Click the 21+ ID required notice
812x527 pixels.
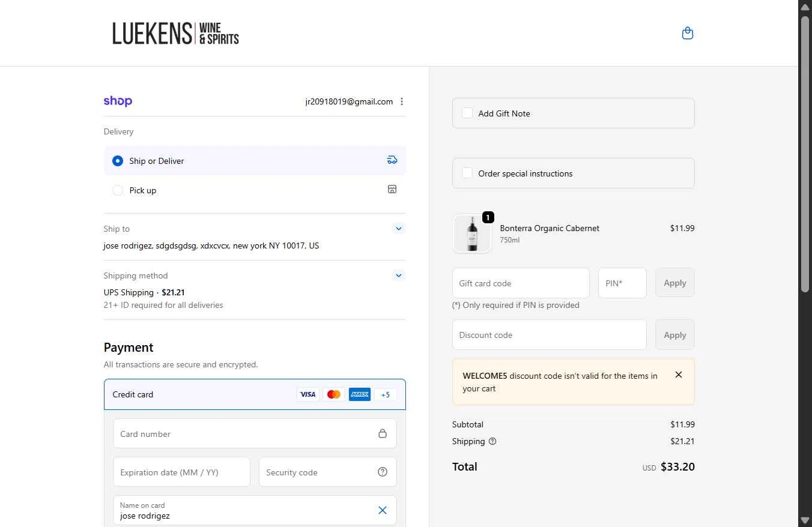click(163, 305)
